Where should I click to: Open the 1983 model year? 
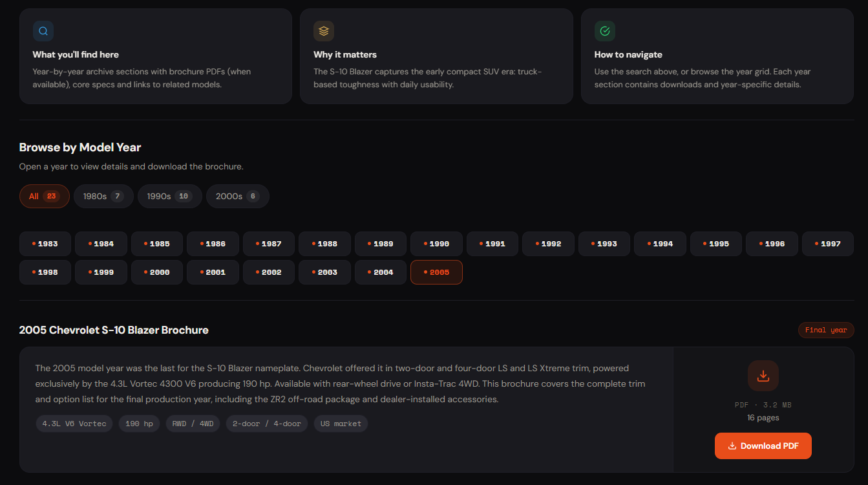45,244
